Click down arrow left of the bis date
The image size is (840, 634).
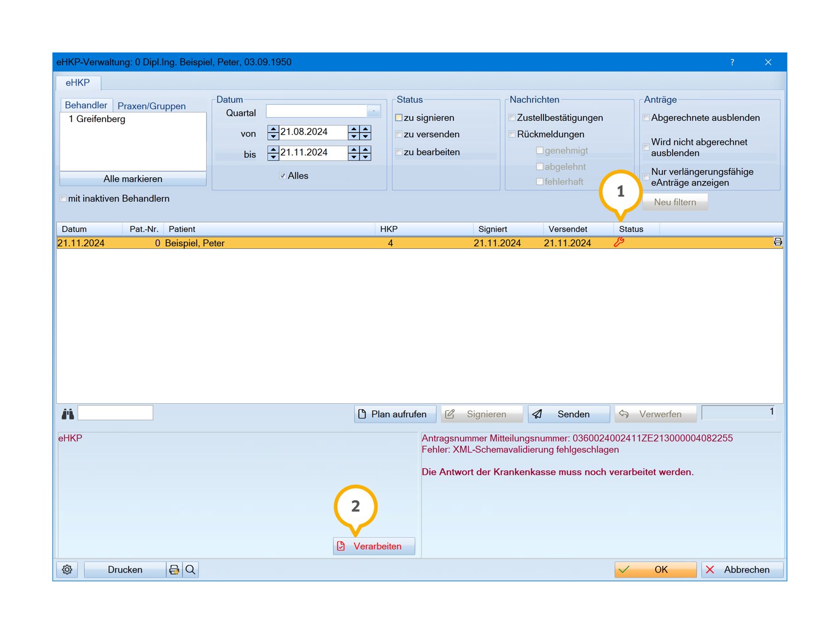(273, 157)
